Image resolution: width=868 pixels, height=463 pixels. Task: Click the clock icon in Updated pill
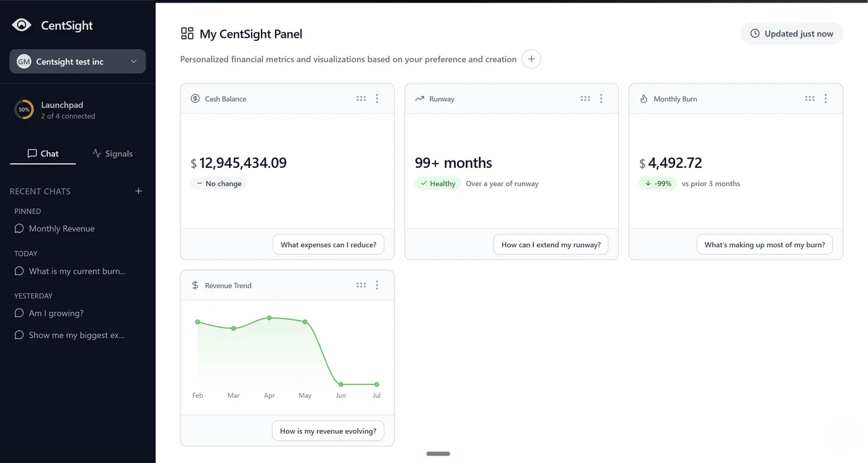click(755, 33)
